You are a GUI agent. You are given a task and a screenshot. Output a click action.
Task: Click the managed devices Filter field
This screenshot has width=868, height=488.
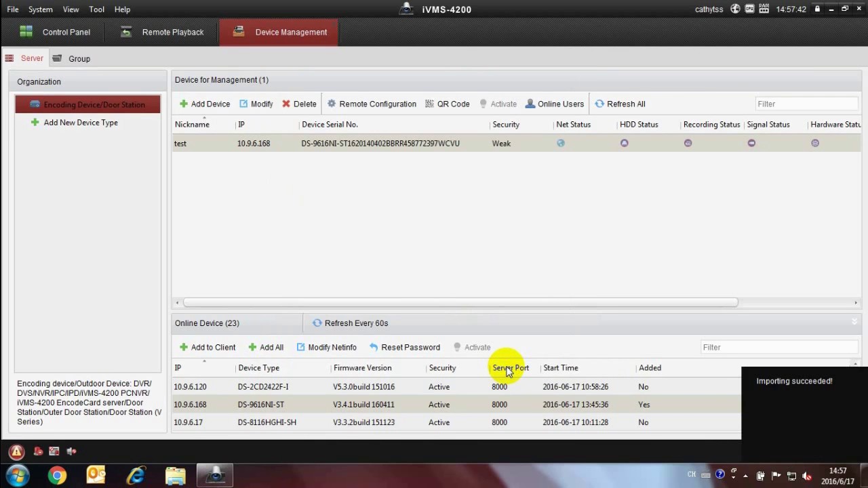coord(807,104)
